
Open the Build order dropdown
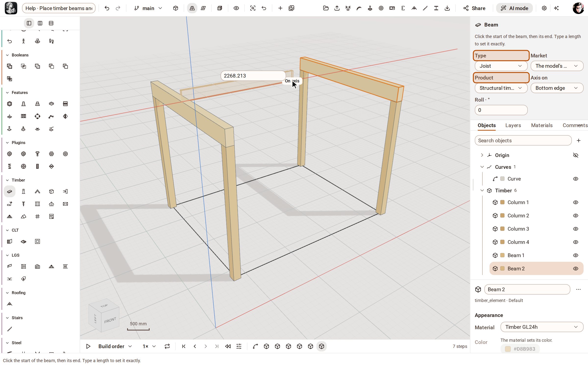(x=115, y=346)
